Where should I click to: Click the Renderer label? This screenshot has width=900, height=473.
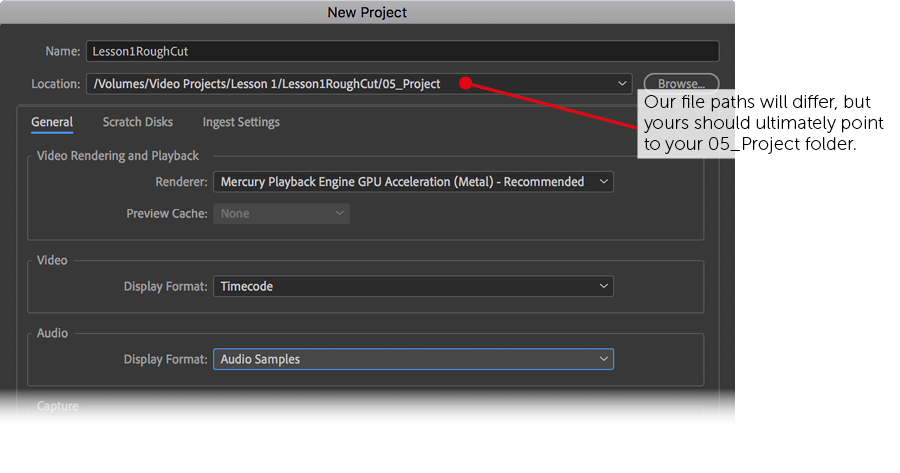pos(181,182)
